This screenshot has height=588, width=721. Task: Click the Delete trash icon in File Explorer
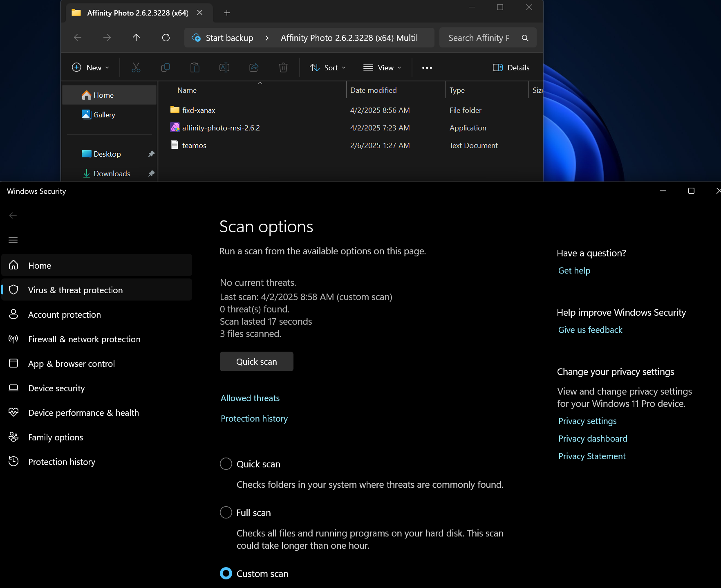point(283,67)
